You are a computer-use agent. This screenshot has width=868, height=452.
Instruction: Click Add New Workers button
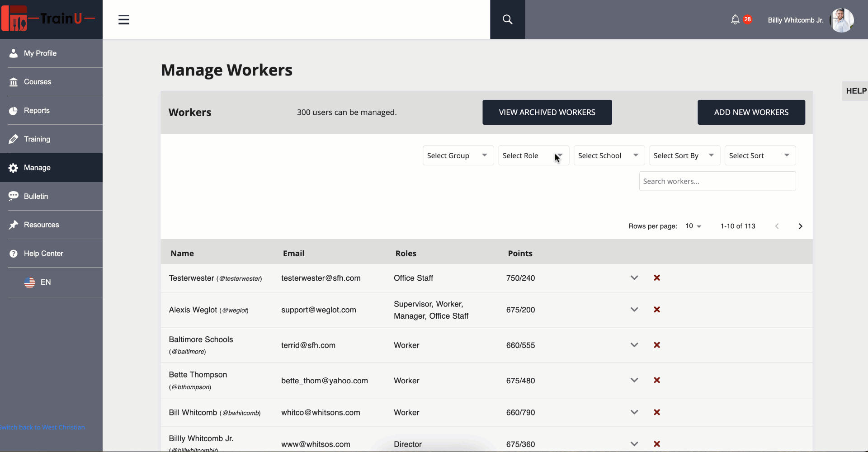point(751,112)
